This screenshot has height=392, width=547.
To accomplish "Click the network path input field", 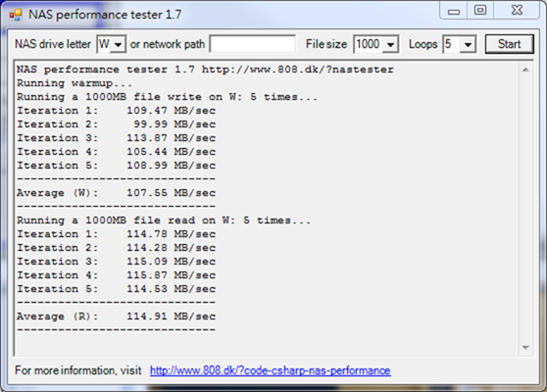I will [x=253, y=44].
